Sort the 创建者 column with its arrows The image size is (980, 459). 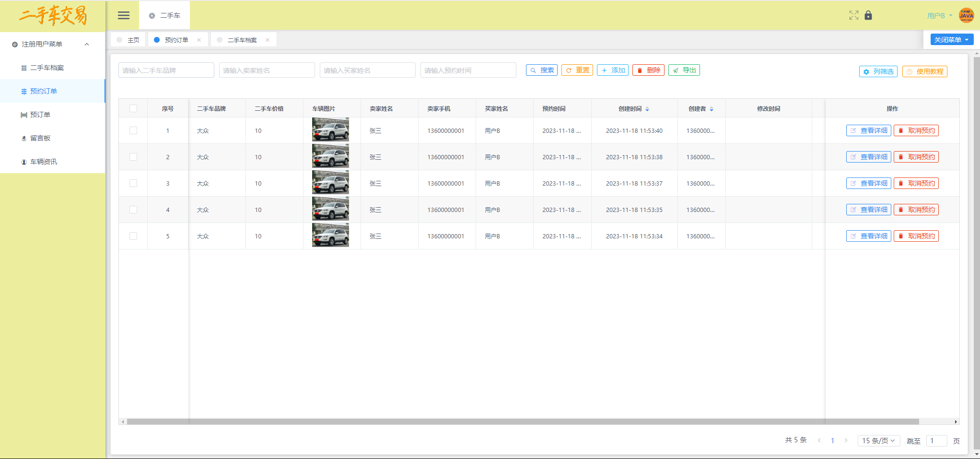(x=712, y=109)
